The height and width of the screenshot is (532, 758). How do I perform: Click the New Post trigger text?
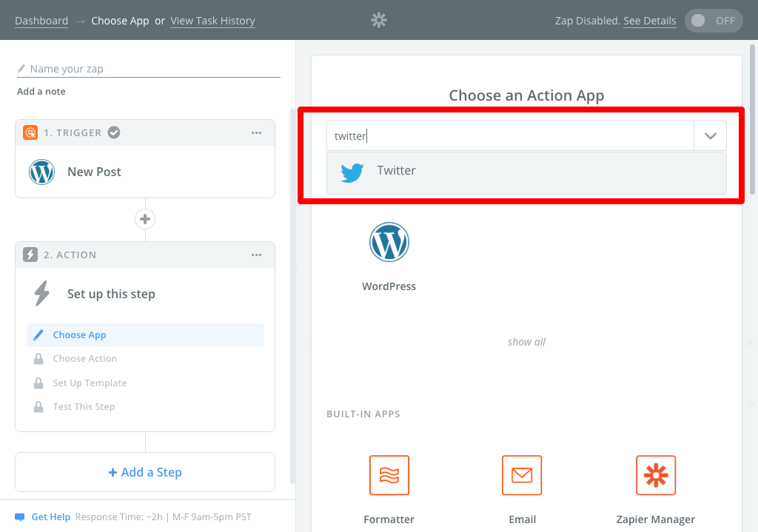94,172
